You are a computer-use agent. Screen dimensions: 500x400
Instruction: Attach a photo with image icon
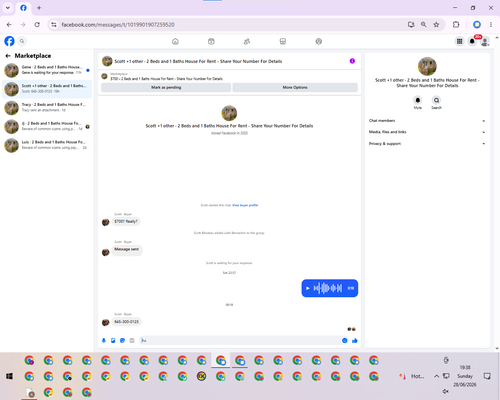pos(113,340)
